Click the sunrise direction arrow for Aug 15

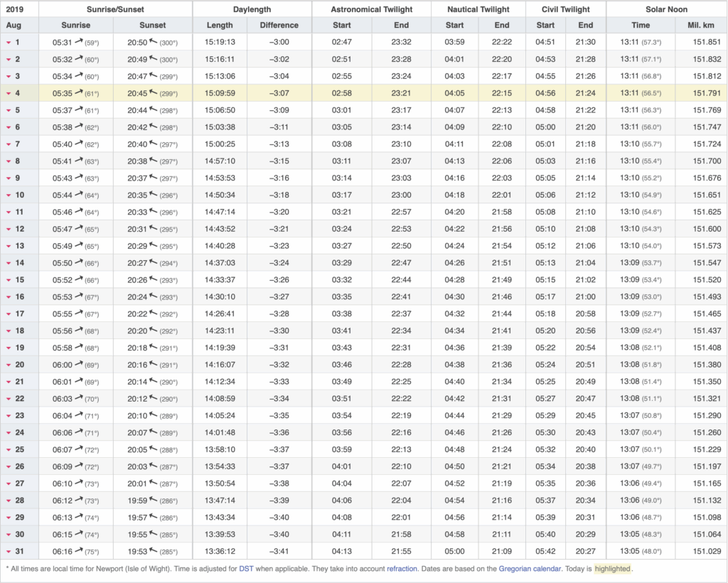(78, 279)
